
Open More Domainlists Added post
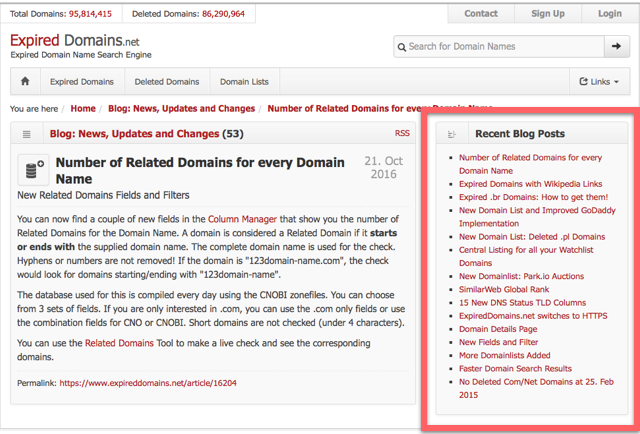point(504,355)
